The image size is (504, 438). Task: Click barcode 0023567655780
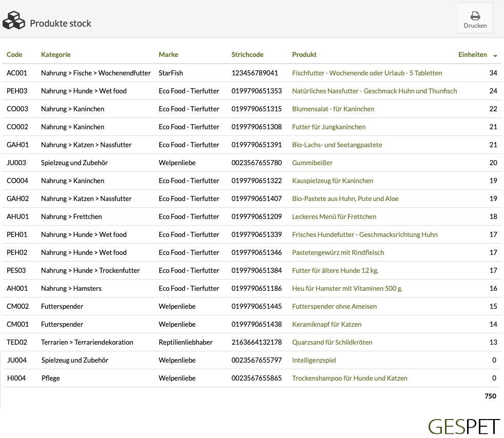pyautogui.click(x=257, y=163)
